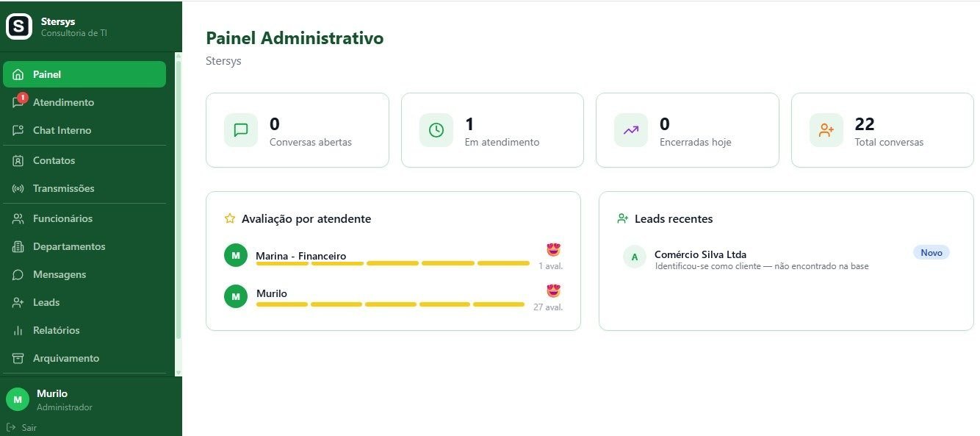
Task: Open Chat Interno from the sidebar
Action: [84, 130]
